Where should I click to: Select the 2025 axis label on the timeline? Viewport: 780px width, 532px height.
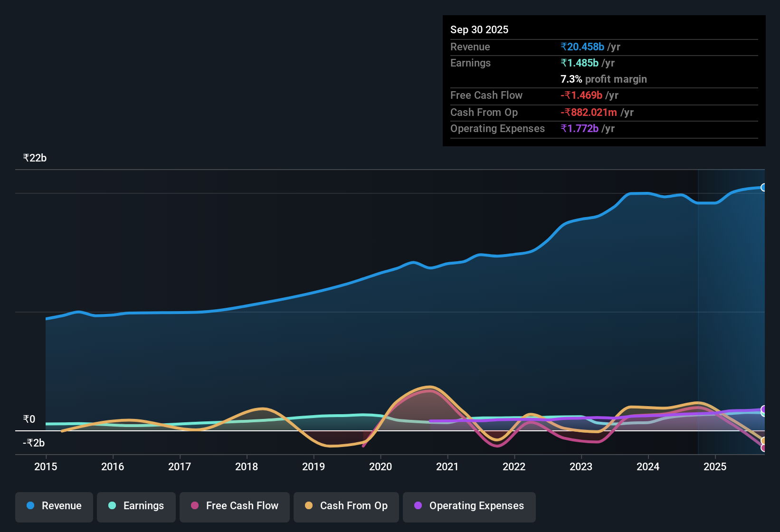tap(715, 467)
